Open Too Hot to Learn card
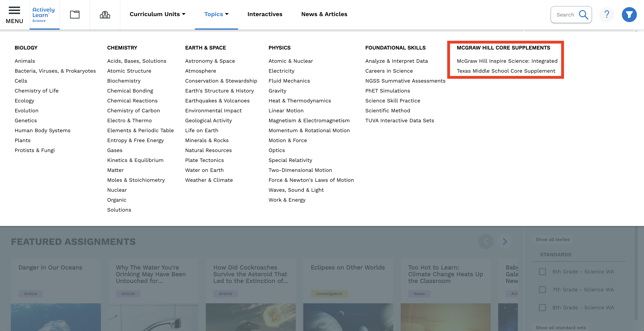This screenshot has height=331, width=644. (446, 295)
